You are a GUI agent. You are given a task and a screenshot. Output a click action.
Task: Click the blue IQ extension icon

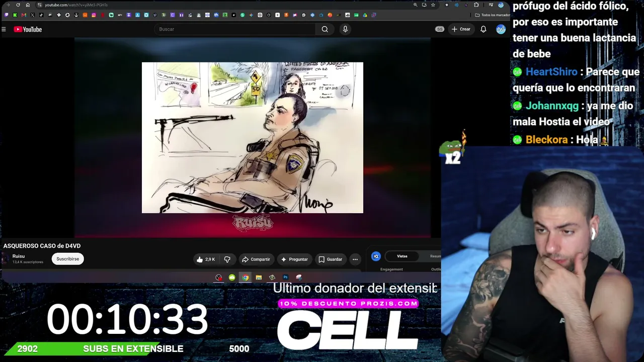[x=376, y=256]
